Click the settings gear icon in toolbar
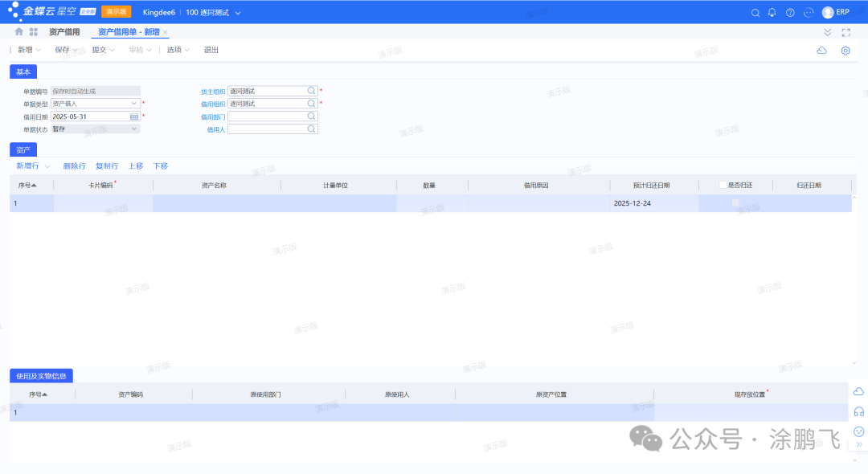This screenshot has width=868, height=474. [845, 51]
